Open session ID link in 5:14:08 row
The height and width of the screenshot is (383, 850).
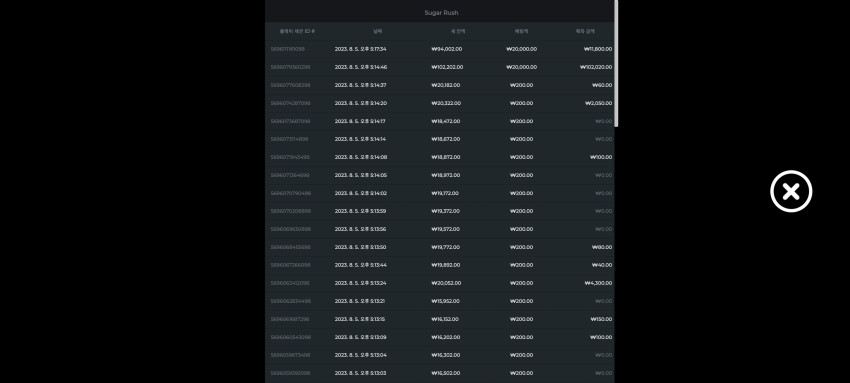[x=289, y=157]
